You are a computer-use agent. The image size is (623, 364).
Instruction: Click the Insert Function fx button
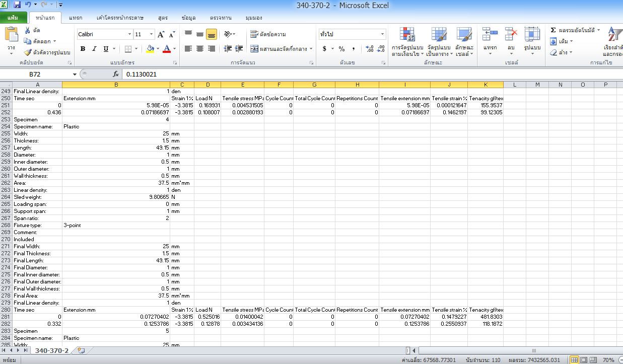[115, 74]
